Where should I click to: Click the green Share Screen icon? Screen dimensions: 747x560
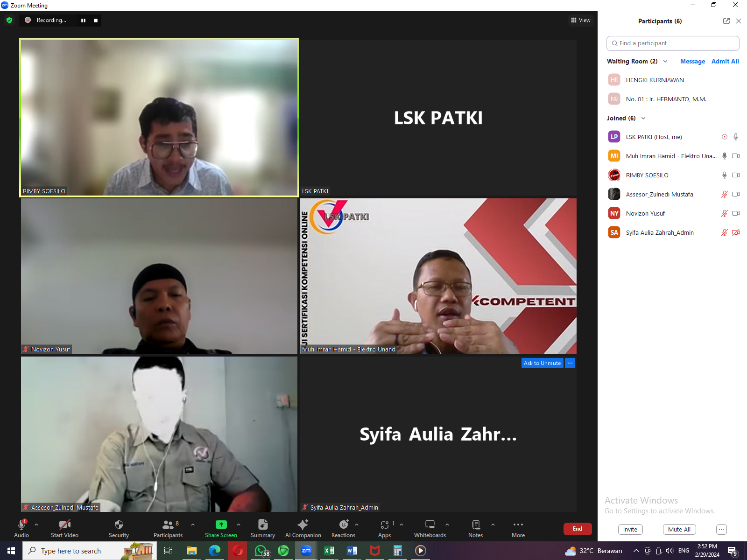click(221, 525)
